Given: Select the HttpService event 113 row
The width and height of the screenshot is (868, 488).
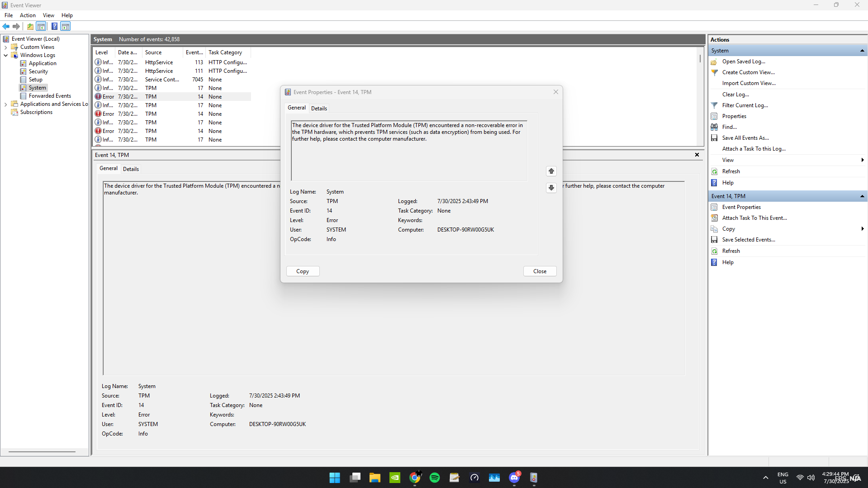Looking at the screenshot, I should (x=172, y=62).
